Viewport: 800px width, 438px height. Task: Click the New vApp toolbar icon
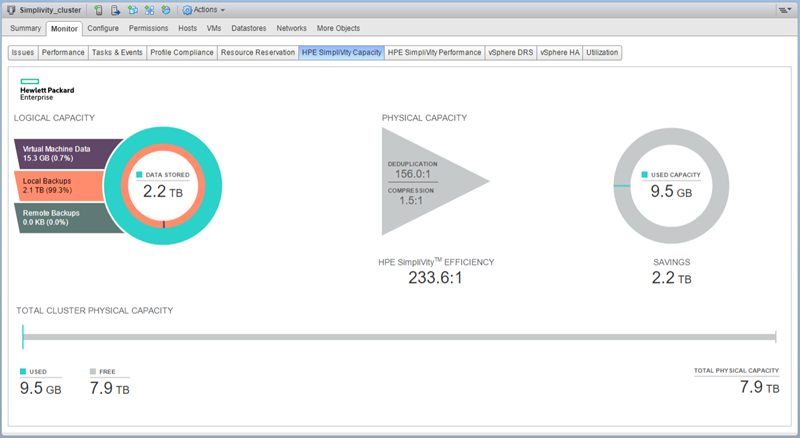point(149,9)
